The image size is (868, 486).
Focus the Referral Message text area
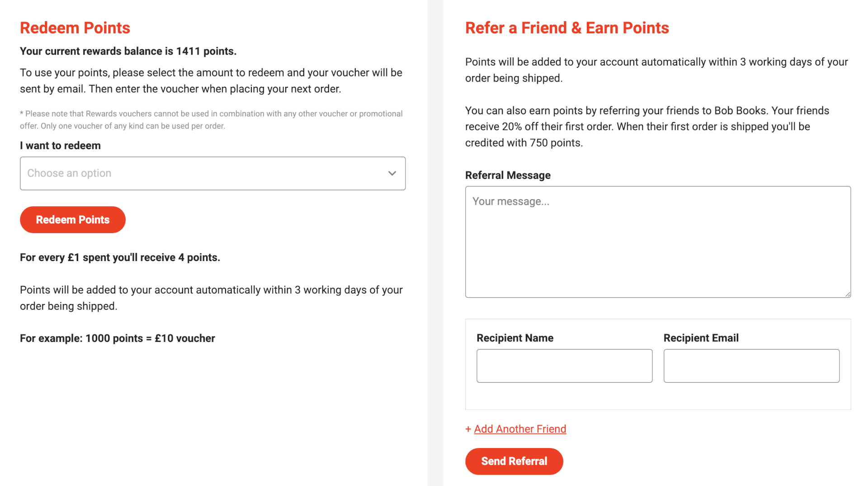(658, 242)
